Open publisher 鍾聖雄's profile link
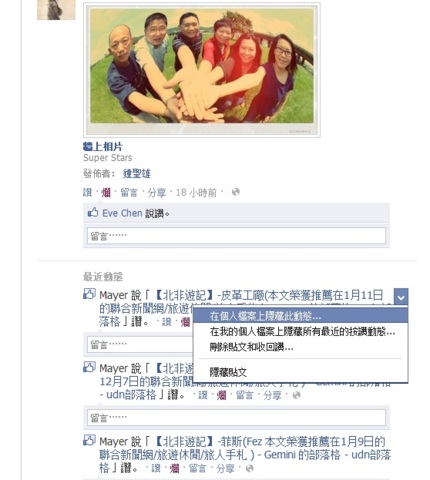 137,174
